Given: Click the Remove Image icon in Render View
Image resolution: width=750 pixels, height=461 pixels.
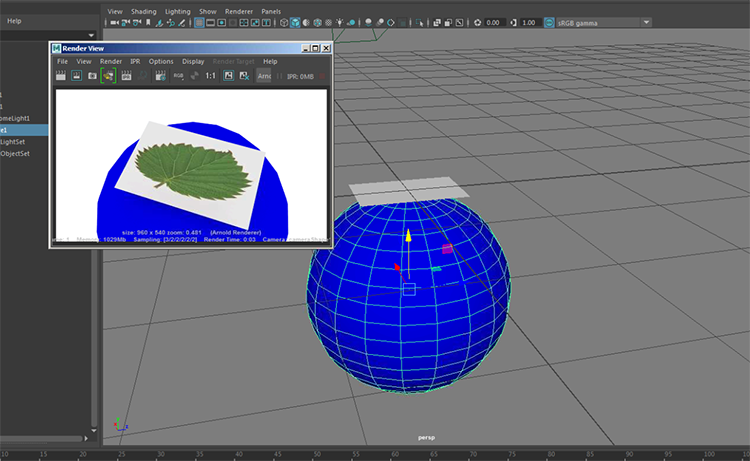Looking at the screenshot, I should point(244,75).
